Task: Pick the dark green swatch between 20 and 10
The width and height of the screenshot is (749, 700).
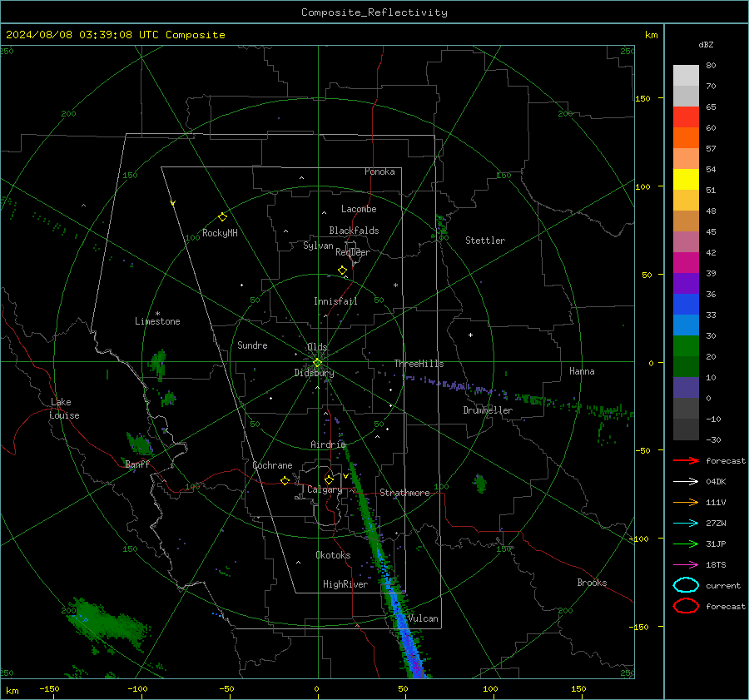Action: (686, 367)
